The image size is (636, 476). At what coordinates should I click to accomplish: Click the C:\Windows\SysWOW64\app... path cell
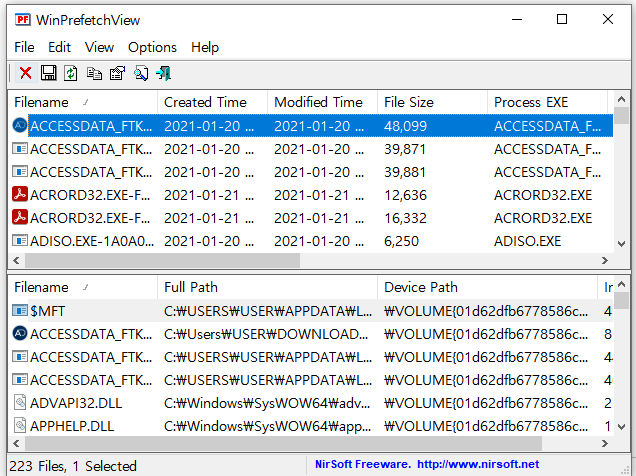(267, 426)
